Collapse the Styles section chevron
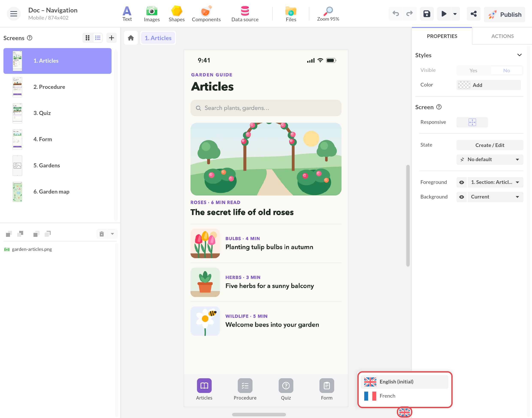532x418 pixels. click(519, 55)
